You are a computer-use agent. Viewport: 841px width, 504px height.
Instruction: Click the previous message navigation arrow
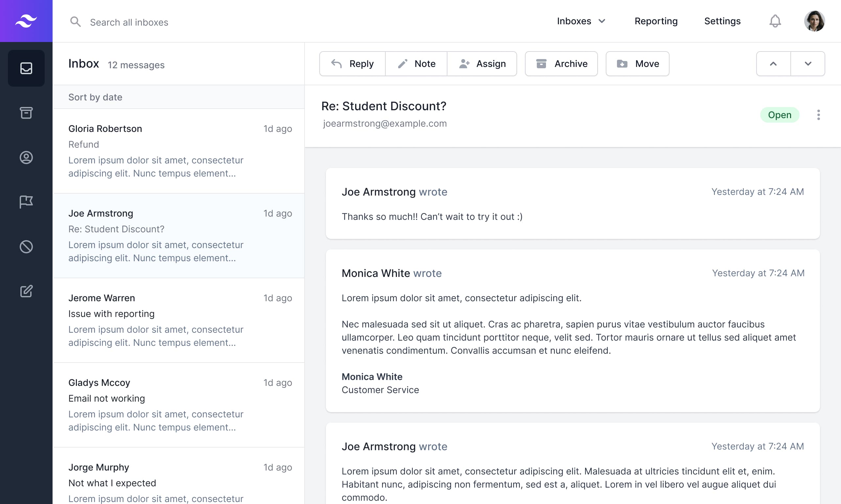(774, 64)
